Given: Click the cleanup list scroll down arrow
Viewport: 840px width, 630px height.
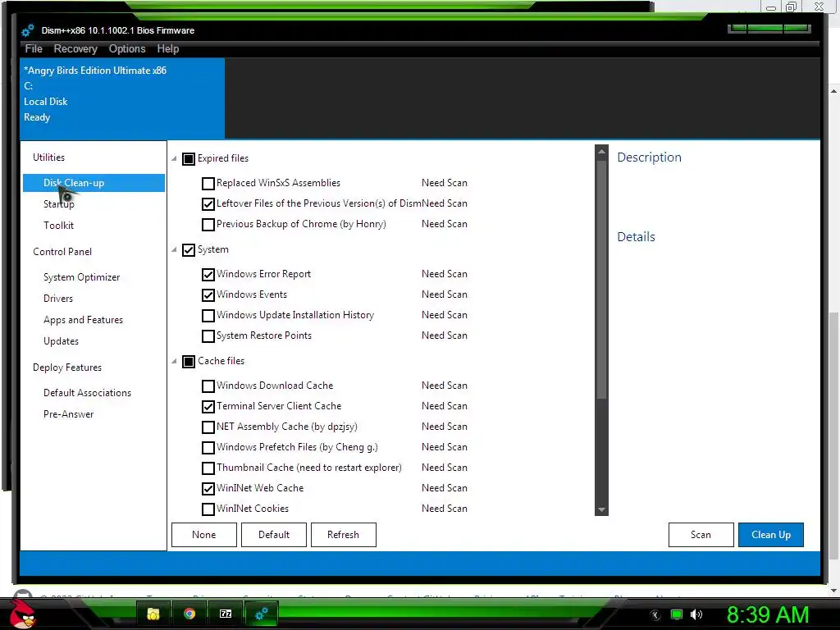Looking at the screenshot, I should tap(601, 509).
